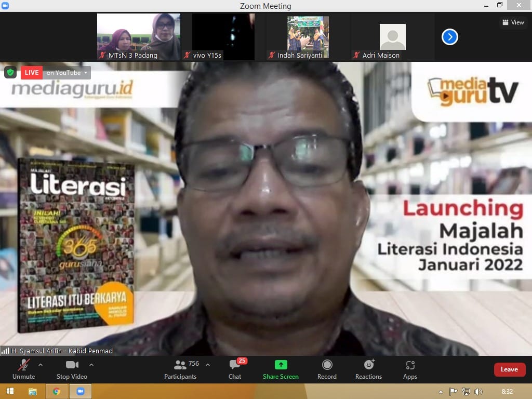
Task: Click the red Leave button
Action: (x=509, y=369)
